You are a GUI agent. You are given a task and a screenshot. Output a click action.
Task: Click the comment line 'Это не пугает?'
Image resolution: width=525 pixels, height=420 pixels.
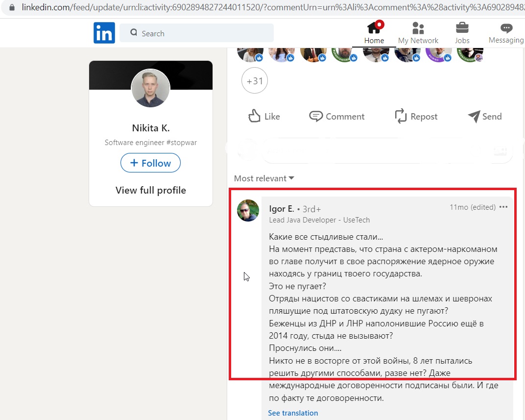pyautogui.click(x=297, y=286)
